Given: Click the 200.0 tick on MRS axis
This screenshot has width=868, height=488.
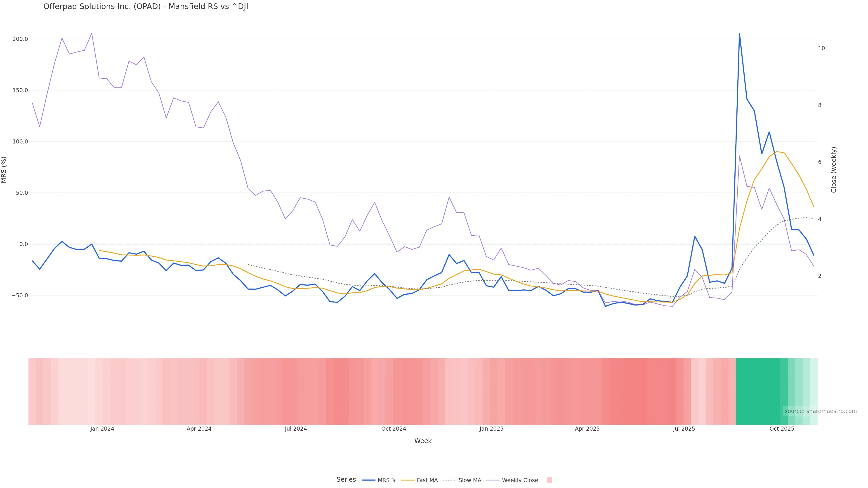Looking at the screenshot, I should 20,39.
